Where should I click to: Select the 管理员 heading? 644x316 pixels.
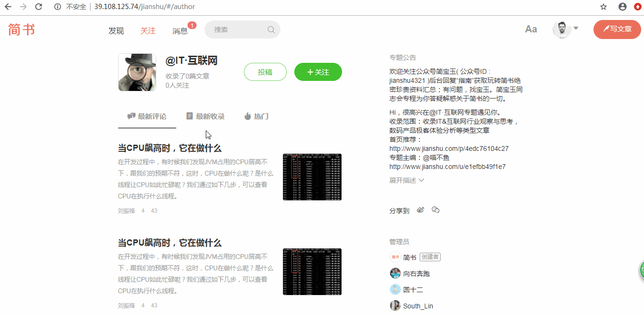click(399, 242)
